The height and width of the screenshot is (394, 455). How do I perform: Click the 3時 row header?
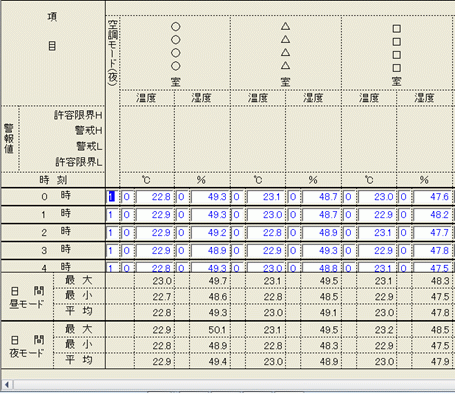click(x=53, y=250)
